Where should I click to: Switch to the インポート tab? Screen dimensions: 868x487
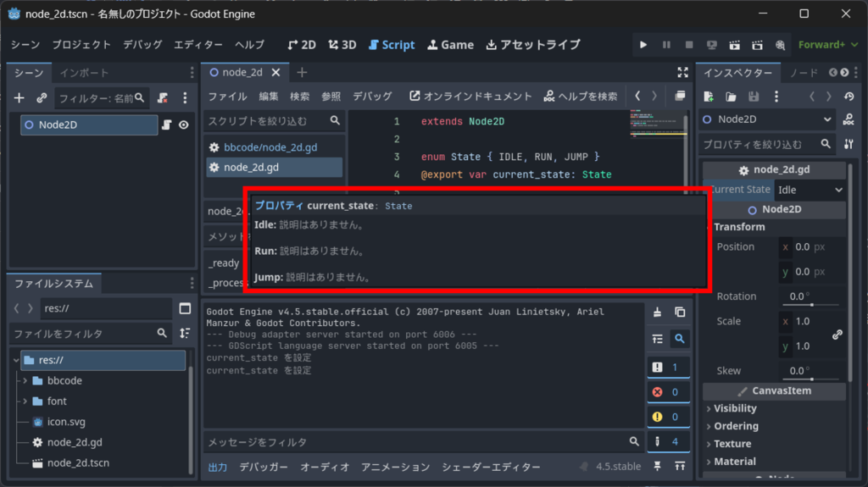pos(84,73)
